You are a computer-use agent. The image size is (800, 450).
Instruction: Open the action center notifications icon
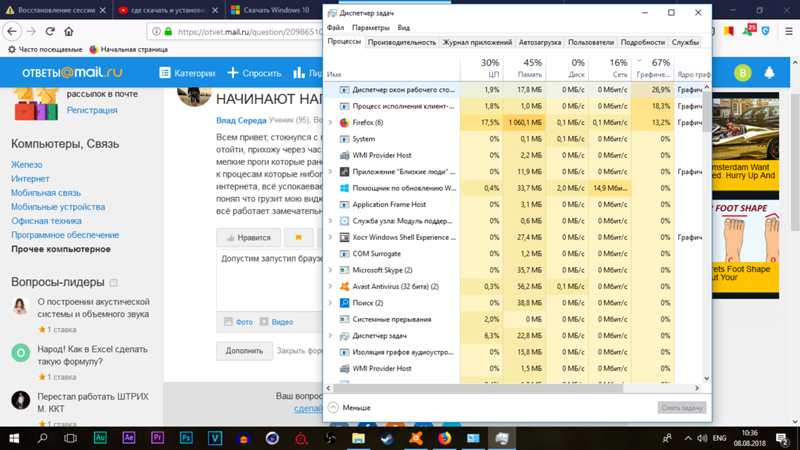pos(781,438)
